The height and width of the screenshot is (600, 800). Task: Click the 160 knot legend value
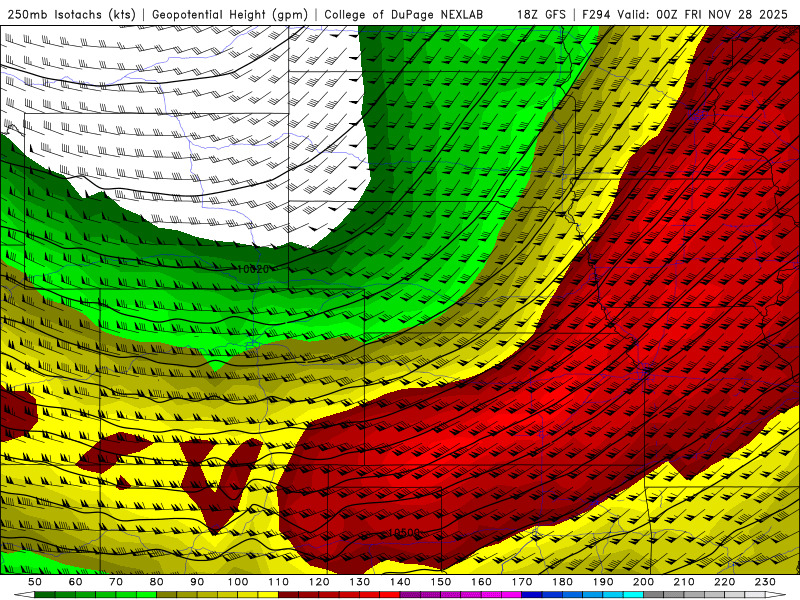tap(481, 582)
